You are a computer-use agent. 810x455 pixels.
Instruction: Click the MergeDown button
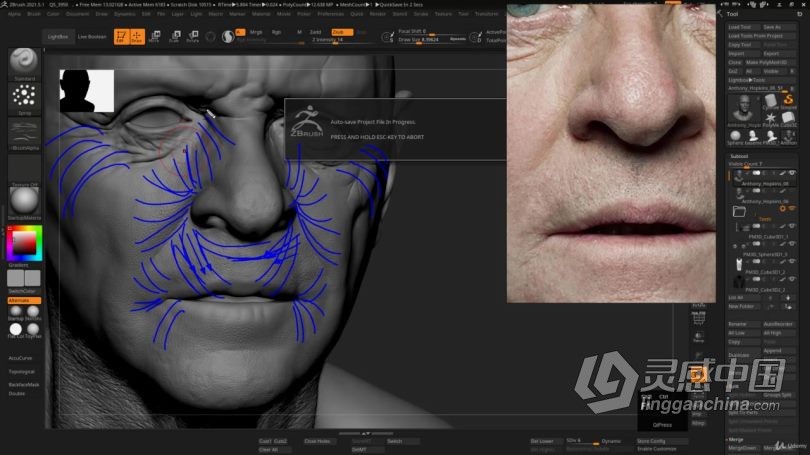[742, 448]
